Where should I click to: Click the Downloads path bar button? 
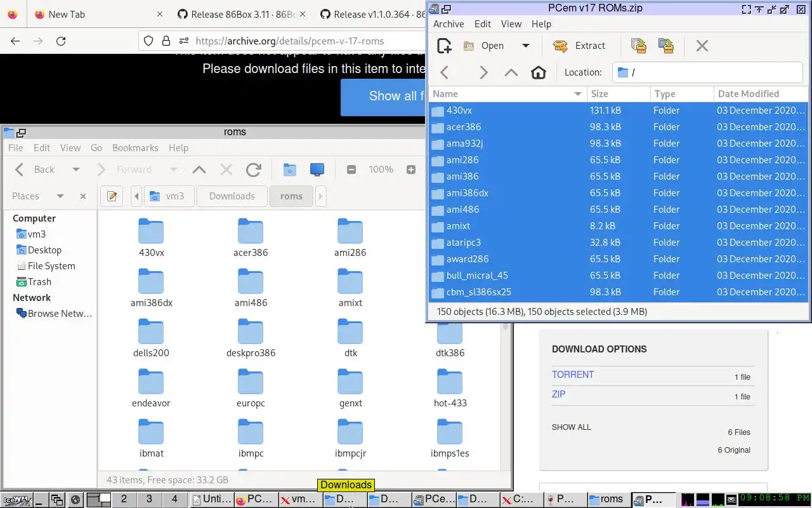click(x=232, y=196)
